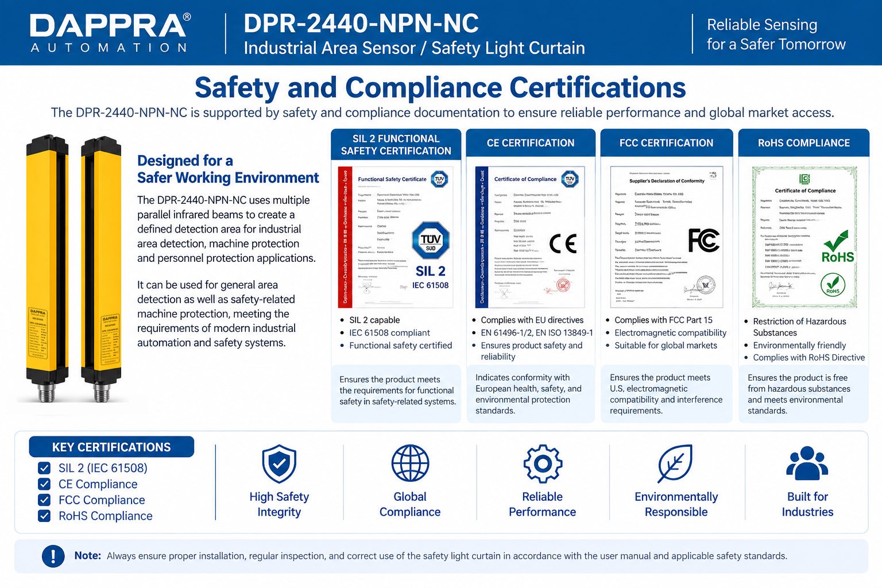The width and height of the screenshot is (882, 588).
Task: Select the RoHS Compliance header
Action: (804, 143)
